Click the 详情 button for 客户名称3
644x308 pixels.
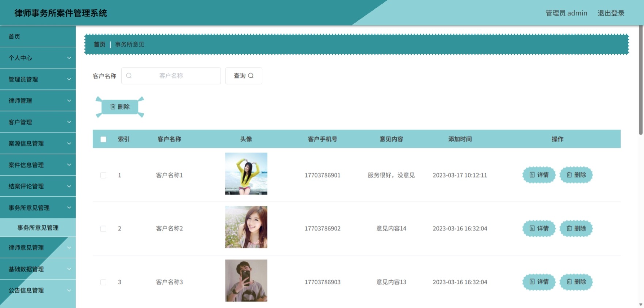coord(539,282)
